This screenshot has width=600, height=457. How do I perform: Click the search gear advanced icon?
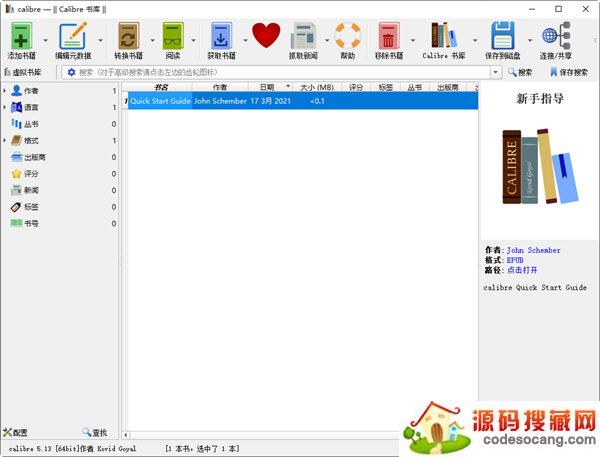click(71, 72)
